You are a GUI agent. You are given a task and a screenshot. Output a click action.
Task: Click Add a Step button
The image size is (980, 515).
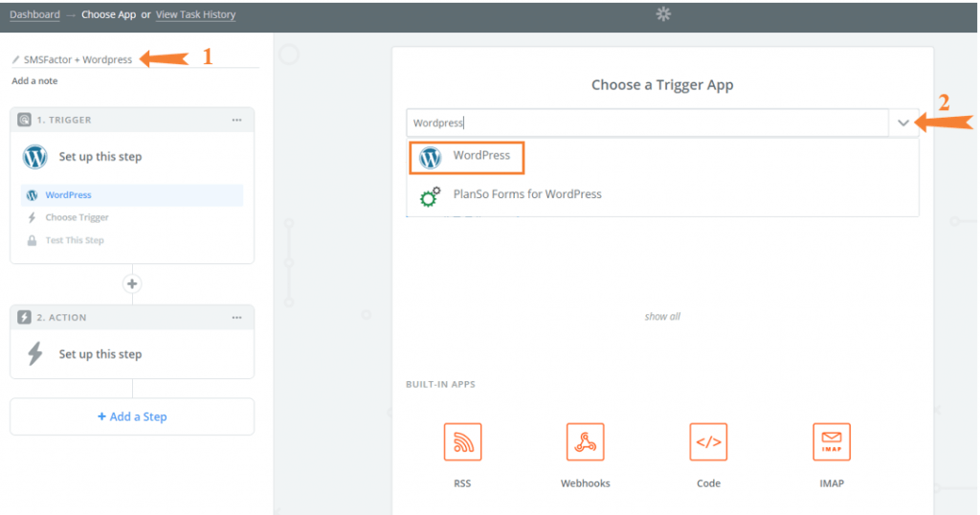[132, 416]
